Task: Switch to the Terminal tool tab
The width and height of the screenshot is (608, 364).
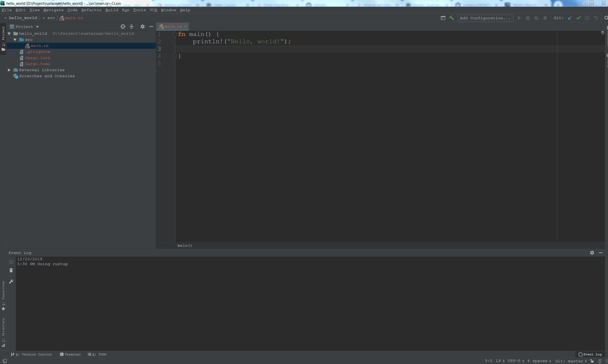Action: (70, 354)
